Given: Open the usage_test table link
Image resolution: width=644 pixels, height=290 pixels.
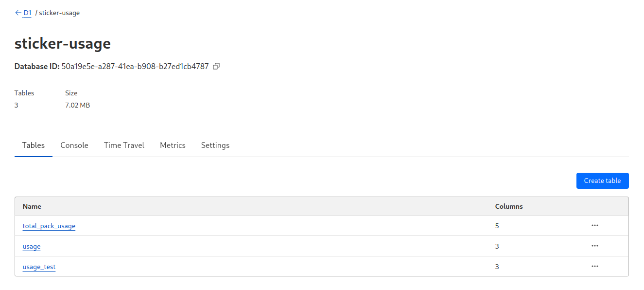Looking at the screenshot, I should 39,267.
